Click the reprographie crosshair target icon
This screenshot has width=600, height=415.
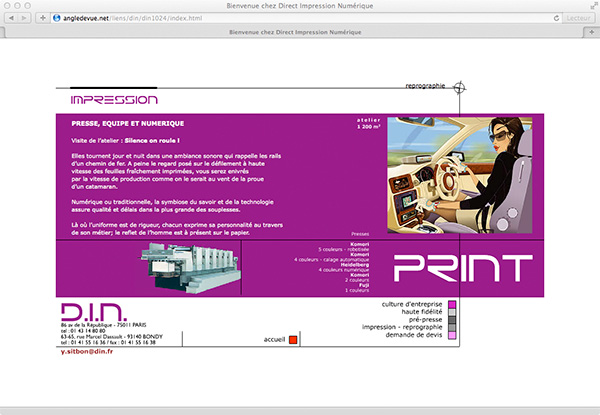coord(457,88)
